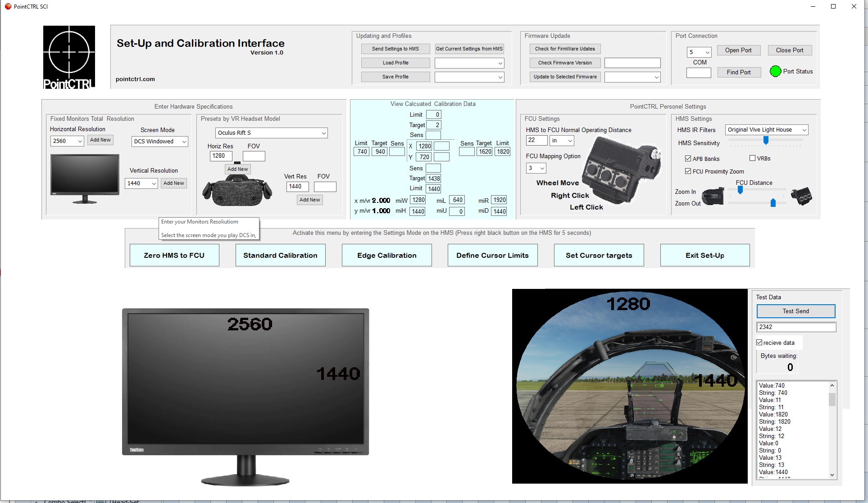Click Check for FirmWare Udates
The height and width of the screenshot is (503, 868).
[x=565, y=49]
